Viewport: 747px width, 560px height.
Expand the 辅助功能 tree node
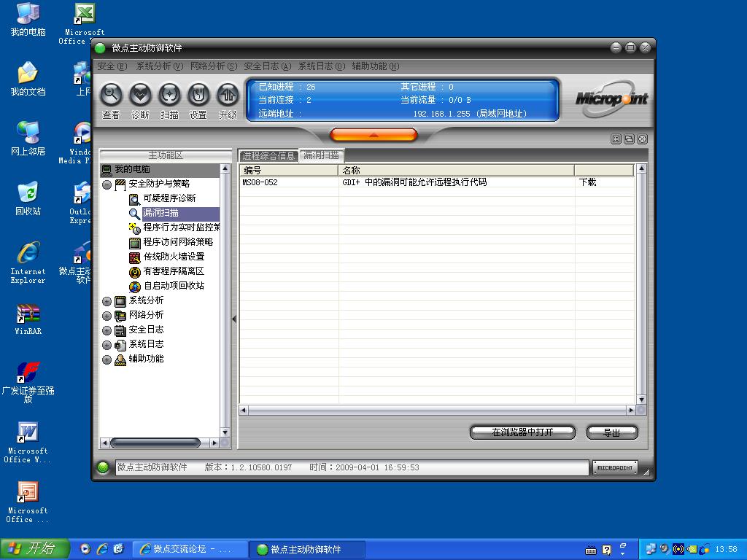(x=107, y=360)
